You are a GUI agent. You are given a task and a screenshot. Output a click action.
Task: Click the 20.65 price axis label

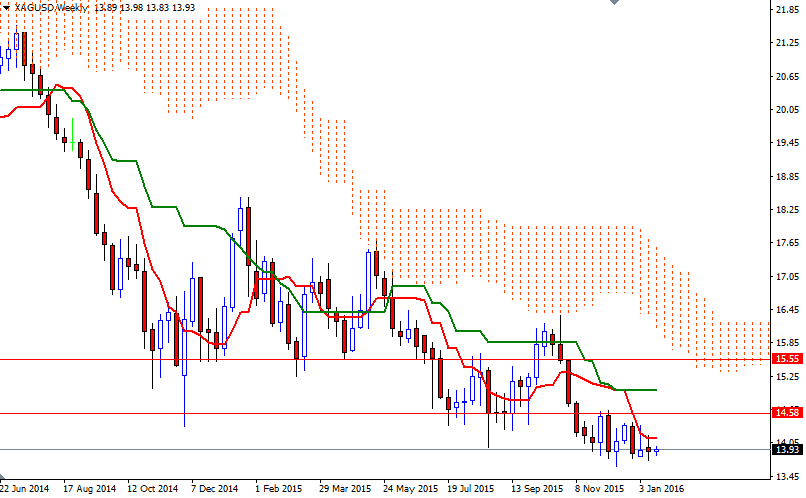(787, 76)
